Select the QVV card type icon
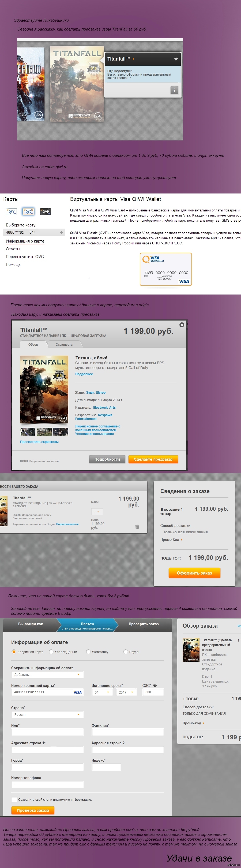The width and height of the screenshot is (241, 868). pos(12,212)
